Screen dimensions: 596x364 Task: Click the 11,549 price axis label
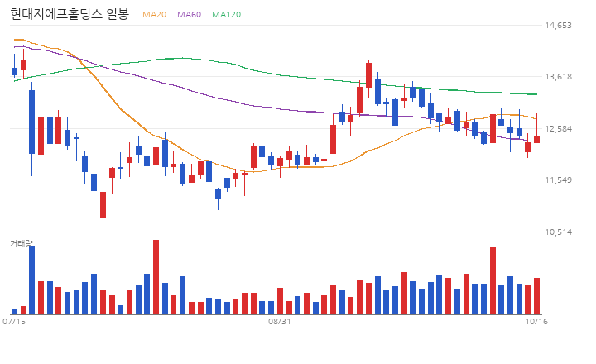[x=558, y=180]
